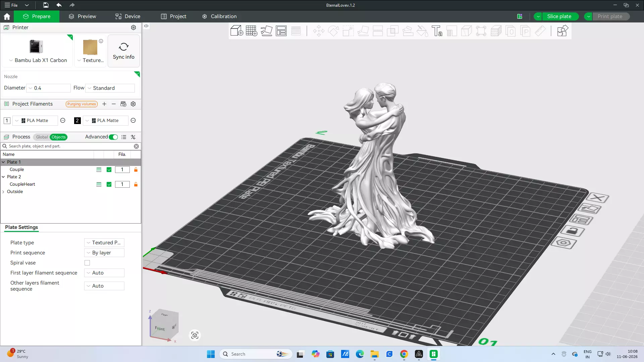Select the Rotate tool in toolbar
The image size is (644, 362).
coord(333,31)
